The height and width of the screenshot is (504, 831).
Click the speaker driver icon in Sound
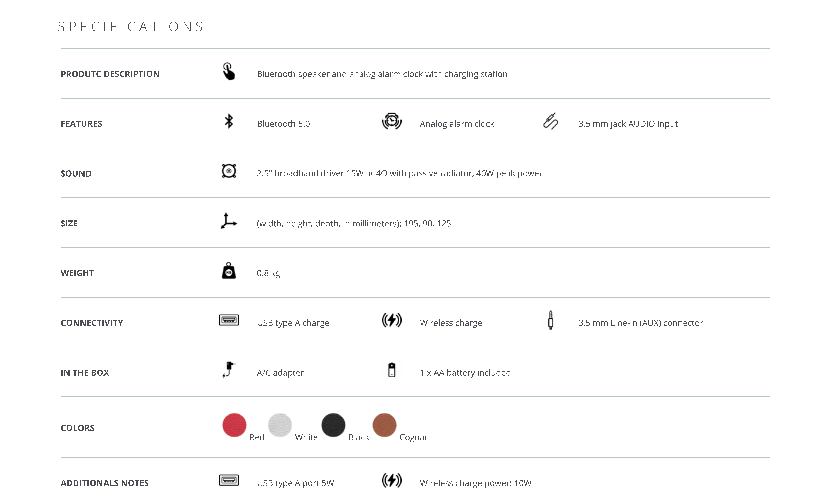(x=229, y=171)
